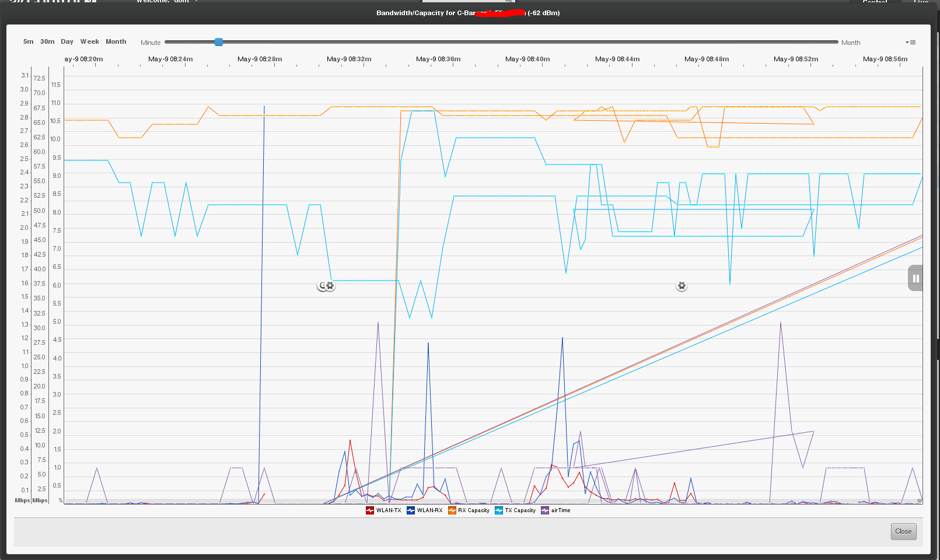Image resolution: width=940 pixels, height=560 pixels.
Task: Select the 30m time range
Action: click(47, 42)
